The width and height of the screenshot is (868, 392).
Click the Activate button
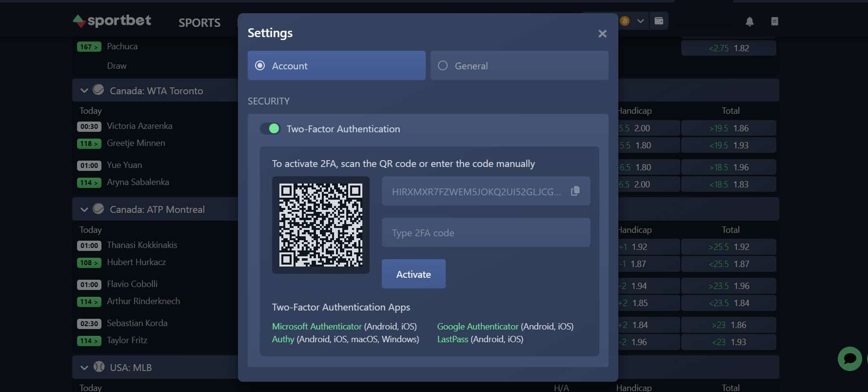point(414,274)
